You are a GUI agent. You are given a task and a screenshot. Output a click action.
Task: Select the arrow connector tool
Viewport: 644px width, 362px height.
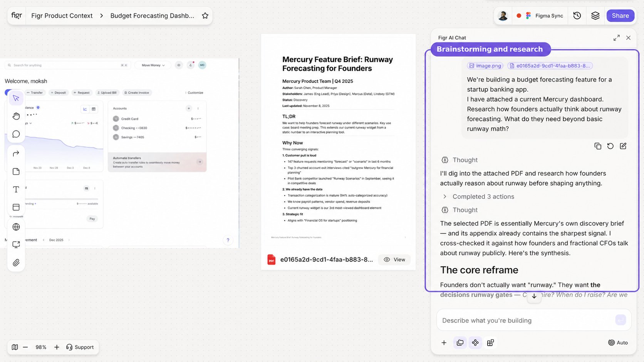(x=16, y=153)
